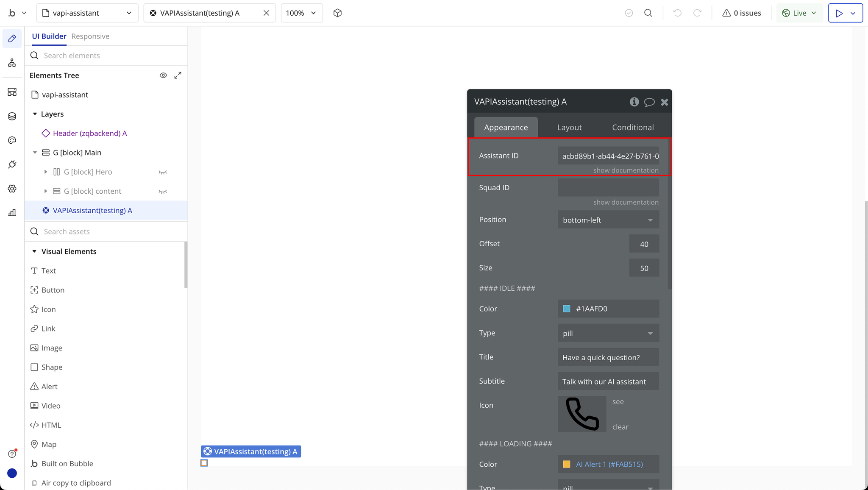Click the IDLE color swatch #1AAFD0

click(x=567, y=309)
